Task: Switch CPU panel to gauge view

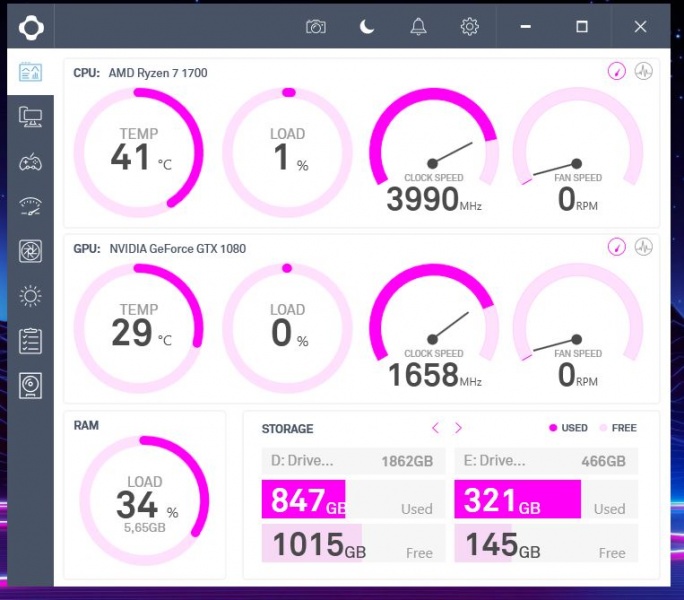Action: 616,71
